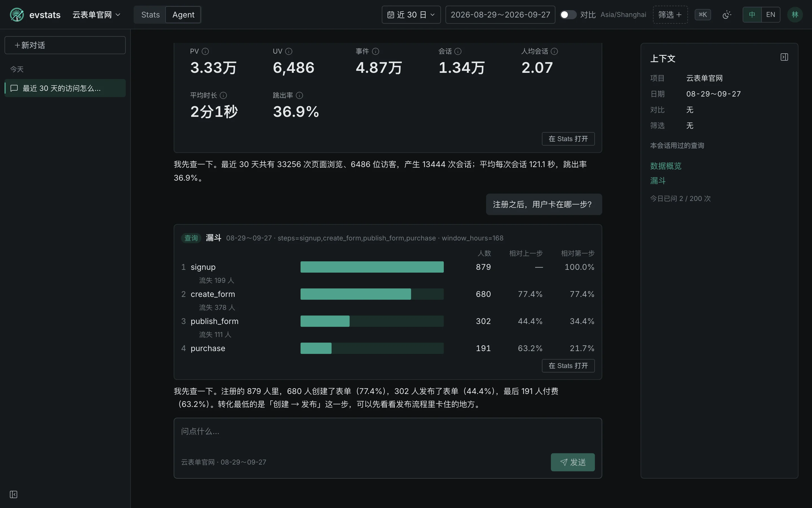Open the ⌘K command palette
Viewport: 812px width, 508px height.
tap(703, 15)
